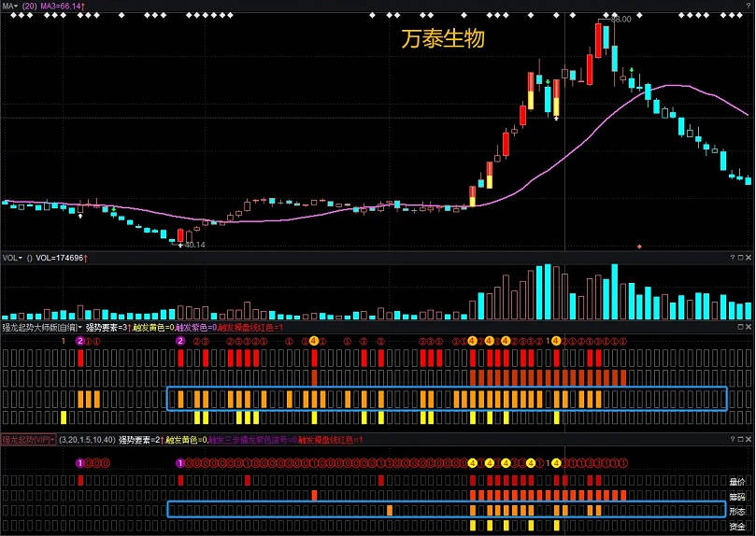Maximize the 强龙起势大师版 panel

[x=740, y=327]
